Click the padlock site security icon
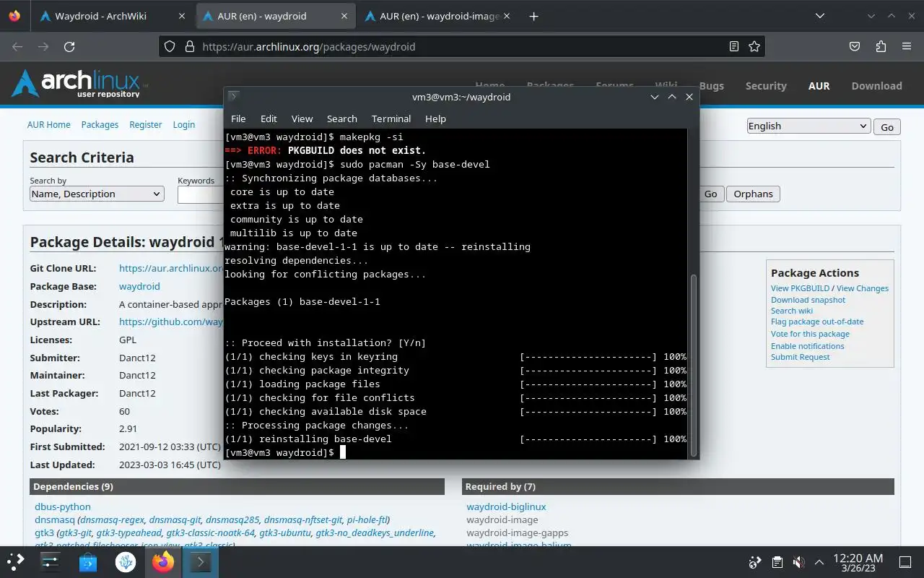Image resolution: width=924 pixels, height=578 pixels. tap(189, 46)
